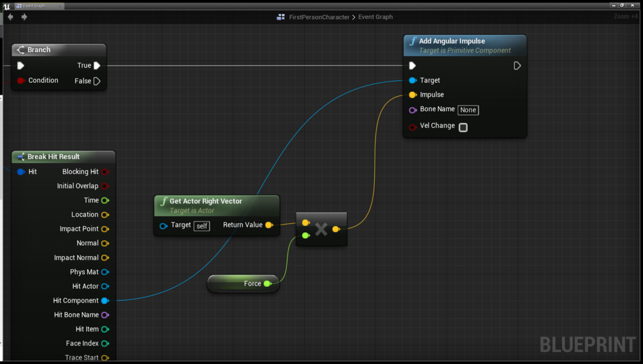Click the Force variable output pin
643x364 pixels.
pos(267,284)
